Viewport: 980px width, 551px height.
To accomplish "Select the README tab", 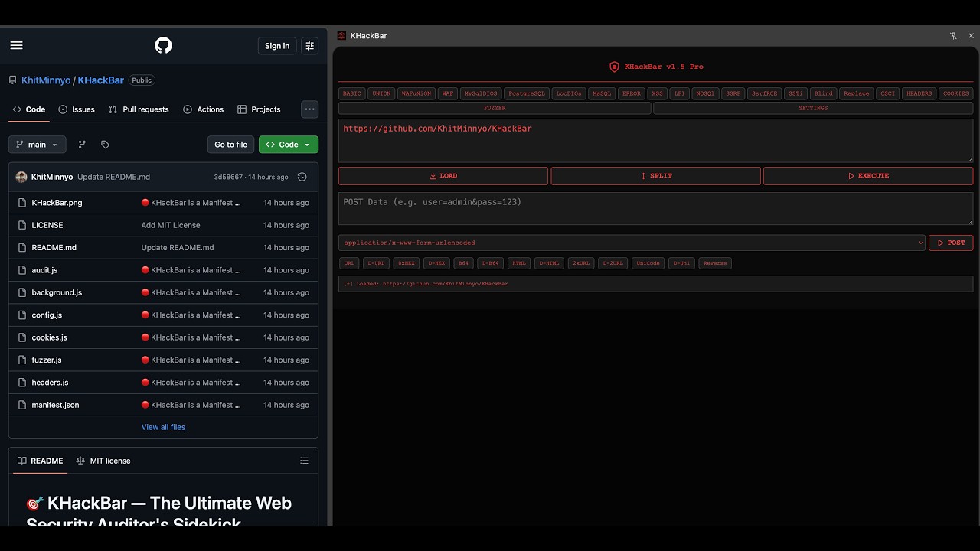I will coord(40,461).
